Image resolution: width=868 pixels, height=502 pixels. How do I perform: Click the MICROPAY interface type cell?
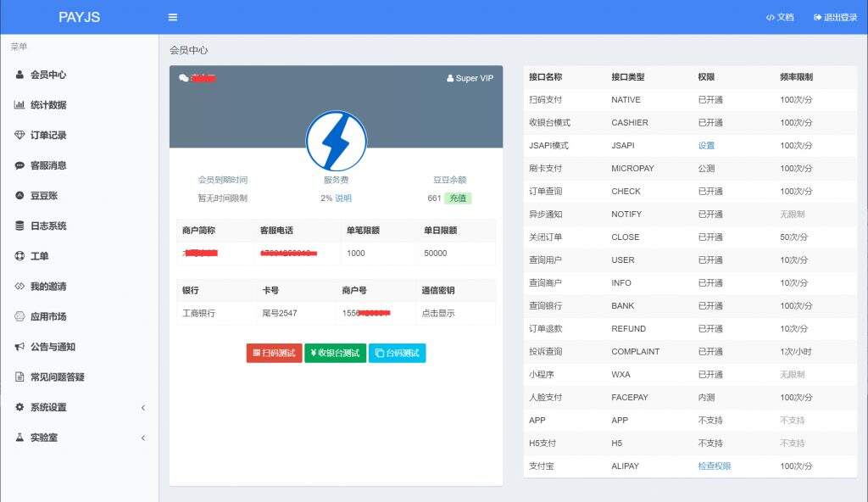632,169
